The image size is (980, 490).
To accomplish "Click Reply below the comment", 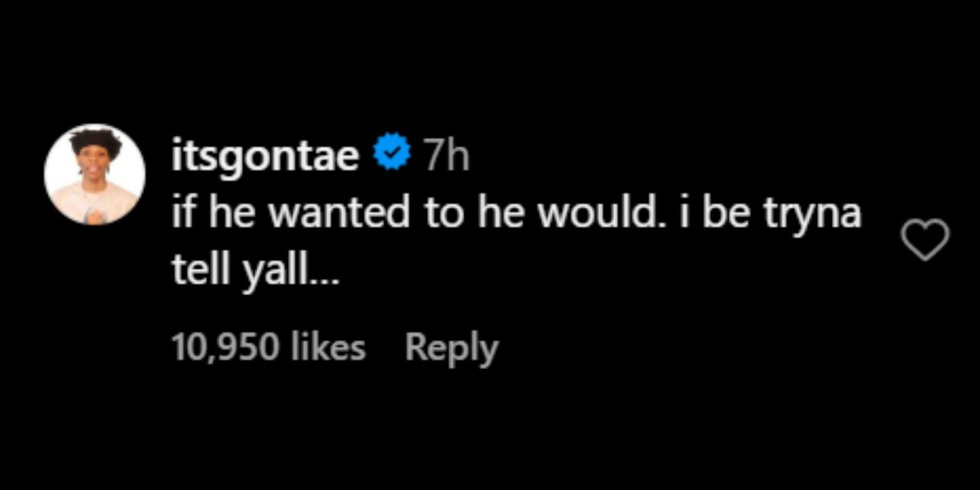I will (451, 347).
